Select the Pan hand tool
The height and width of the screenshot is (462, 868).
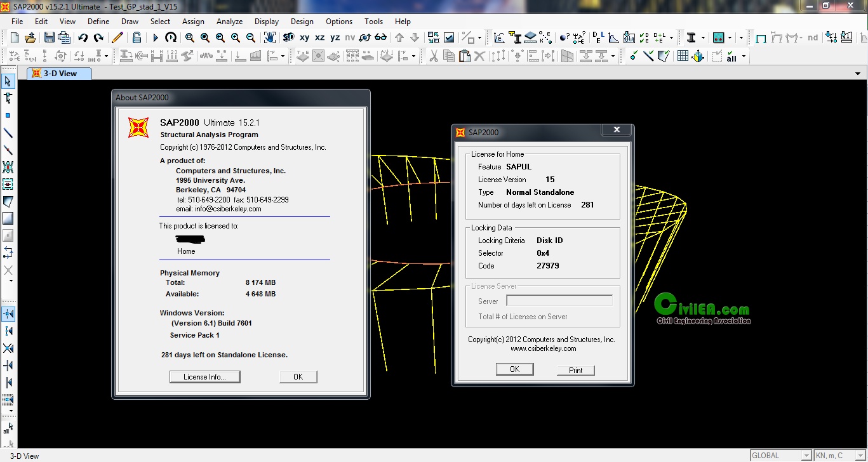pyautogui.click(x=270, y=38)
